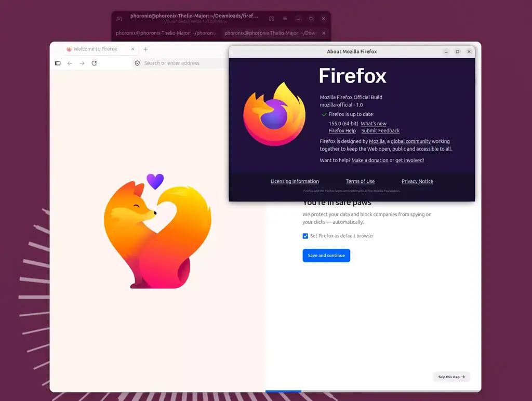Uncheck Set Firefox as default browser
This screenshot has width=532, height=401.
(305, 236)
